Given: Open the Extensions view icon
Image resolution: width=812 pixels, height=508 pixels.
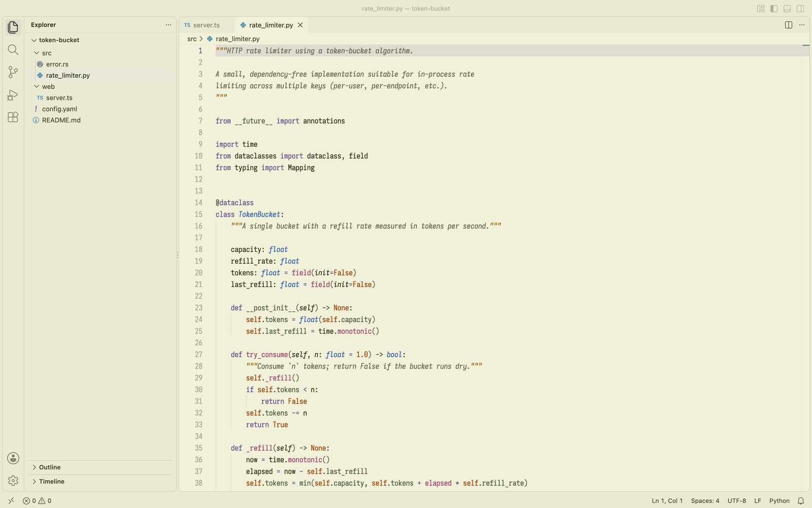Looking at the screenshot, I should (13, 117).
